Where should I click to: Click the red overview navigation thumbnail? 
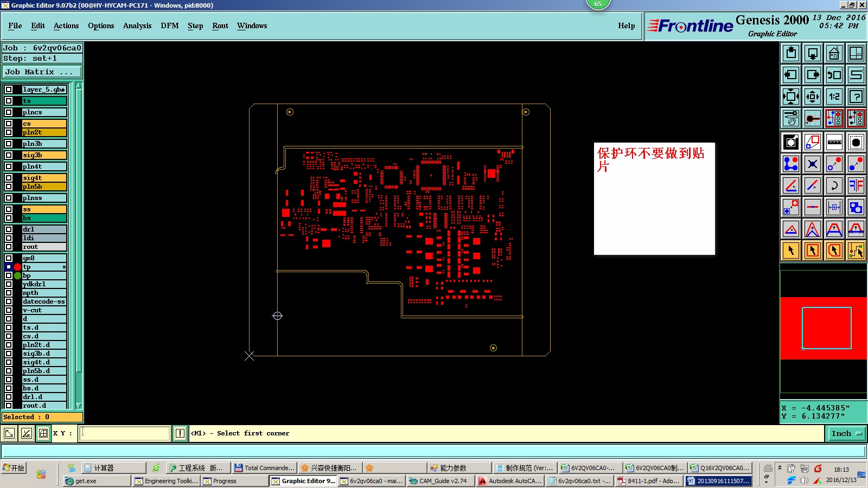[x=824, y=328]
